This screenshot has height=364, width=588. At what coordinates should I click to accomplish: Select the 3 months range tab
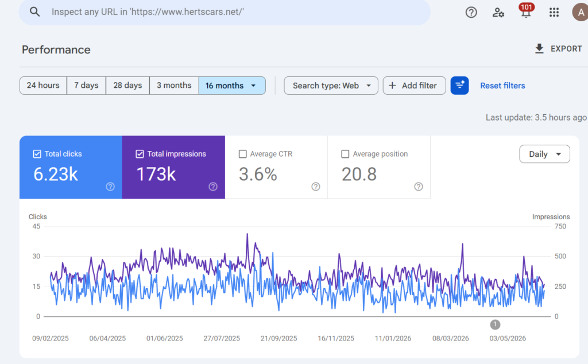(174, 86)
